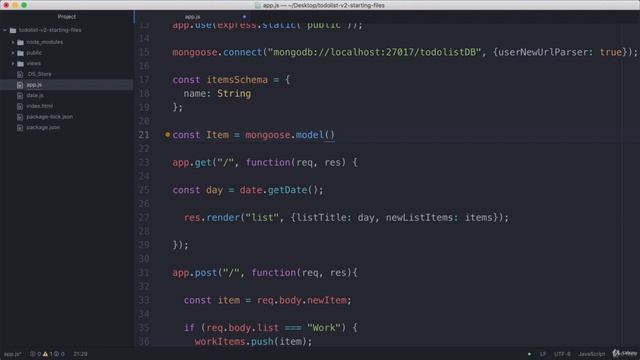Open .DS_Store in the tree view
The height and width of the screenshot is (360, 640).
coord(39,74)
